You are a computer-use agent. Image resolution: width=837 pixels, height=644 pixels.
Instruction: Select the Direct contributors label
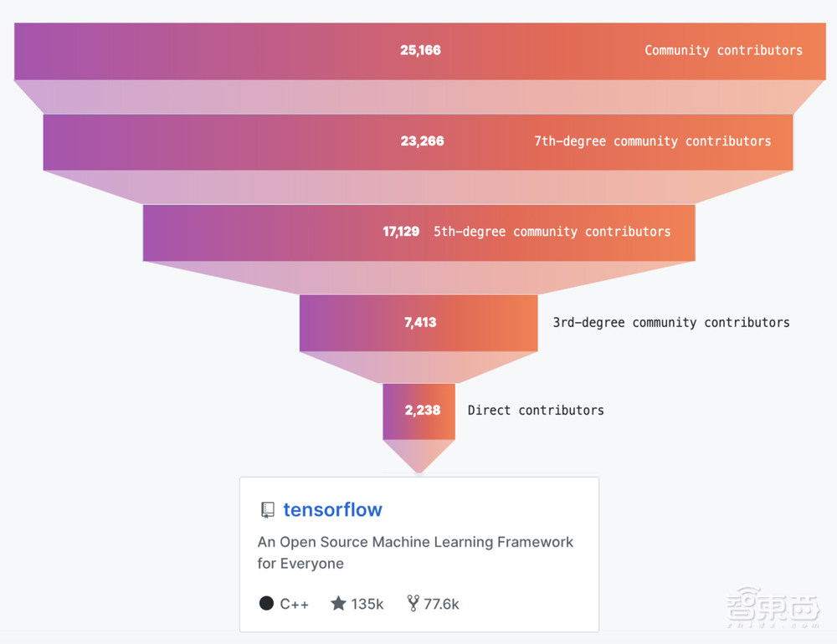click(x=536, y=410)
